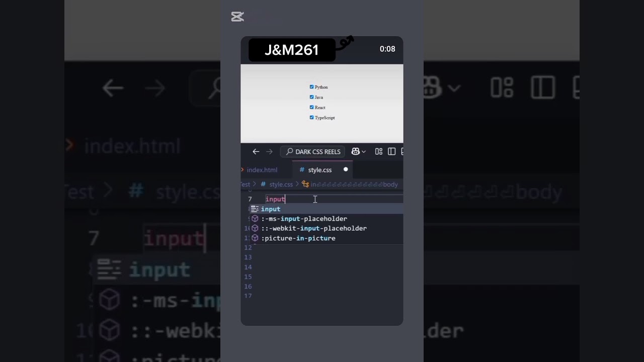The height and width of the screenshot is (362, 644).
Task: Click line number 17 in gutter
Action: click(248, 296)
